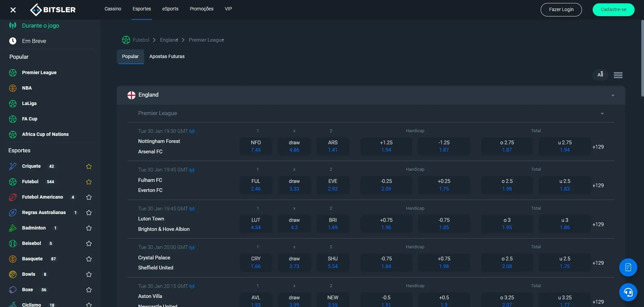Toggle favorite star for Futebol Americano
The height and width of the screenshot is (307, 644).
tap(89, 197)
